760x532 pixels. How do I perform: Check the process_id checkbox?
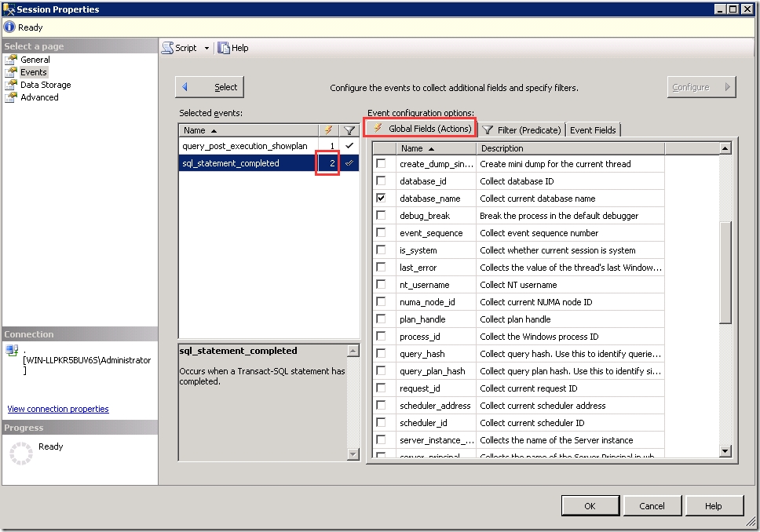(x=381, y=336)
